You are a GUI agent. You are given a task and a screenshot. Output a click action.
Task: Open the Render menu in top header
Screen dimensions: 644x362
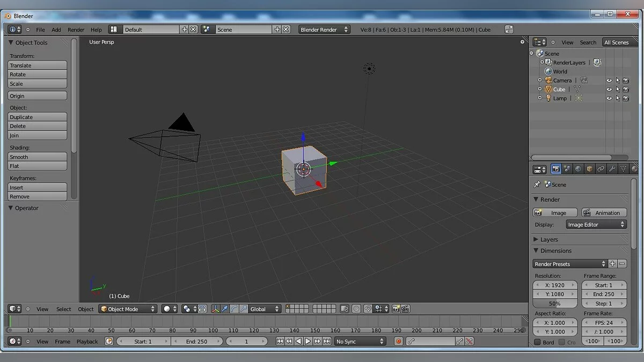tap(76, 29)
